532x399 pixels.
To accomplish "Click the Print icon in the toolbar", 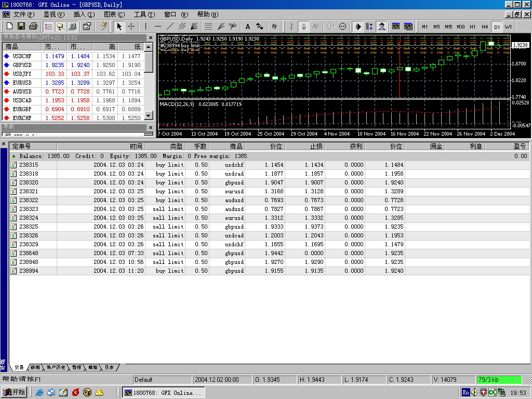I will [33, 26].
